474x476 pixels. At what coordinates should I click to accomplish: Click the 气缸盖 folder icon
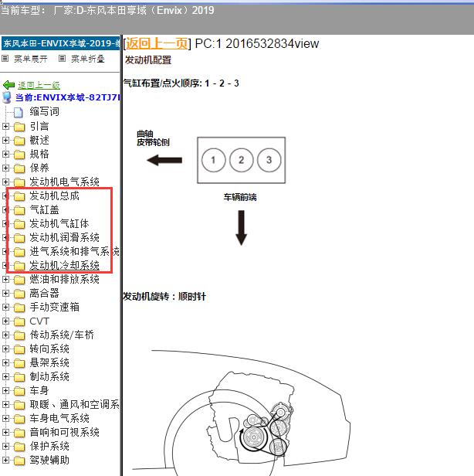pyautogui.click(x=19, y=210)
